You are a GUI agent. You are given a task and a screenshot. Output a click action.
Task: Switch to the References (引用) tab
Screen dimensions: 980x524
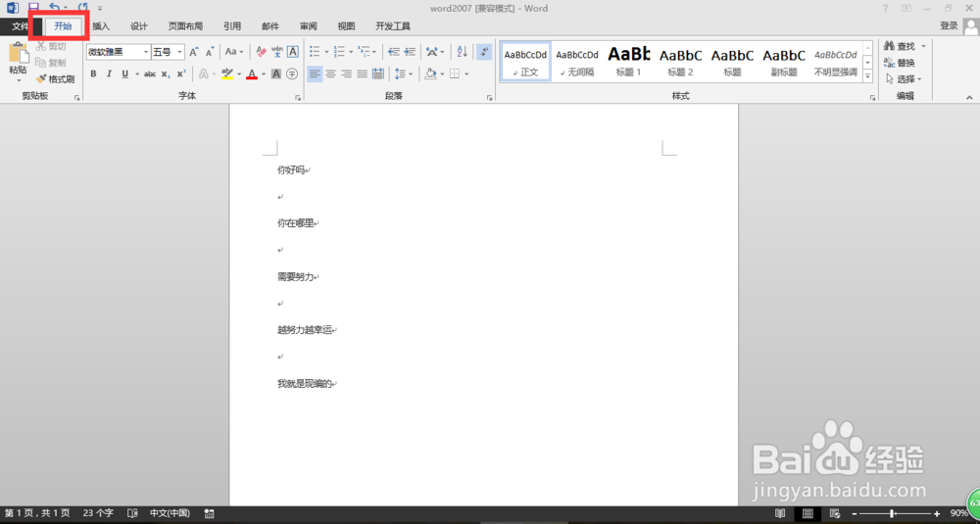pos(232,26)
